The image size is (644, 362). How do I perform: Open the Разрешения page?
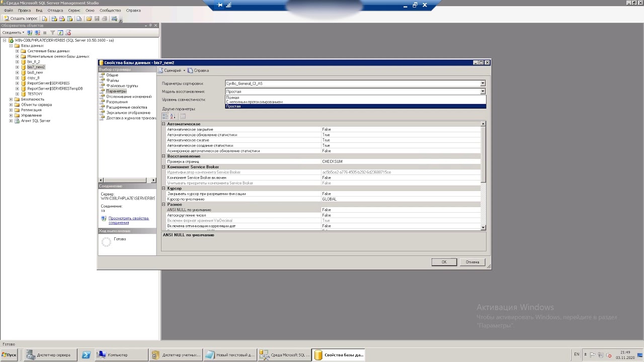(117, 102)
